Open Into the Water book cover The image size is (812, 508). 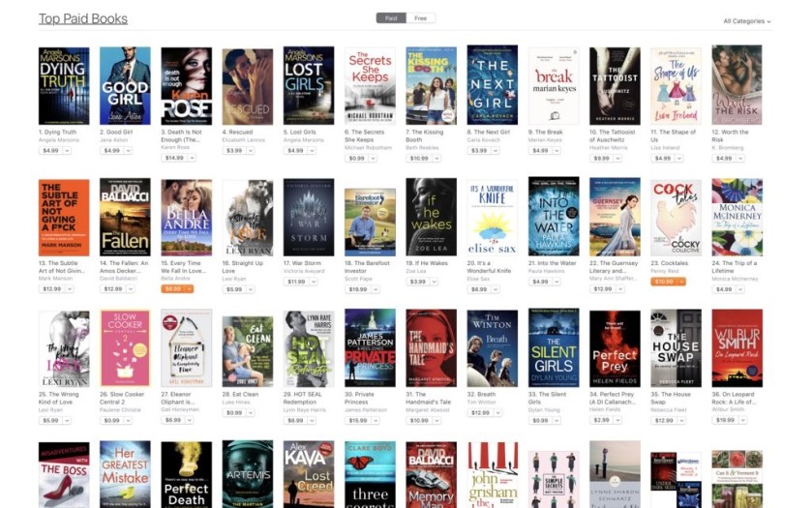[554, 217]
